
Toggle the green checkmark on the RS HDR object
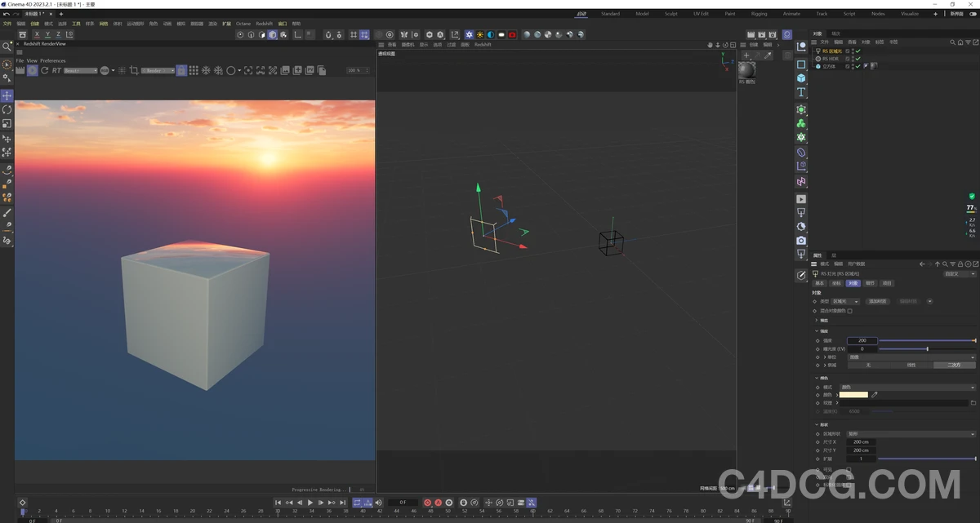click(858, 59)
